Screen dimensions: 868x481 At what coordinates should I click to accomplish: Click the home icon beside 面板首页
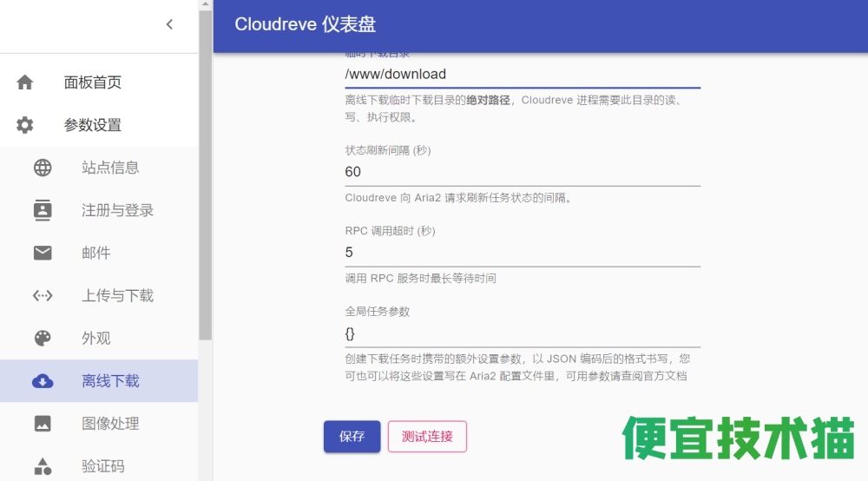tap(25, 82)
